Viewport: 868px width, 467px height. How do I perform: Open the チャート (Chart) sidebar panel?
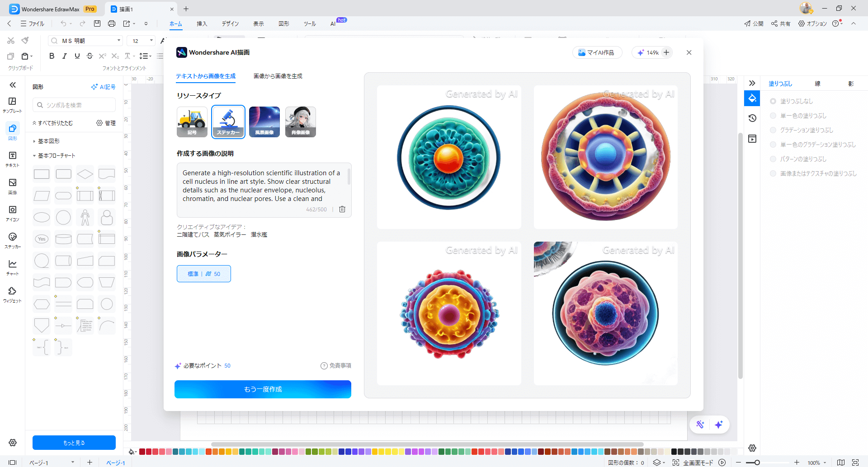12,267
